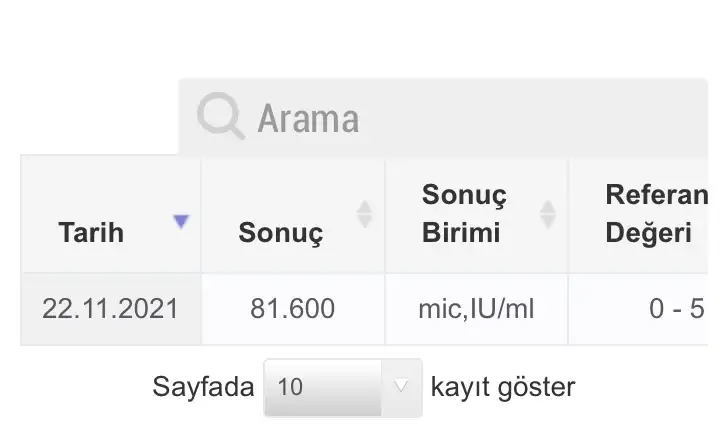Click the sort arrows beside Sonuç Birimi header
Viewport: 727px width, 441px height.
[548, 214]
